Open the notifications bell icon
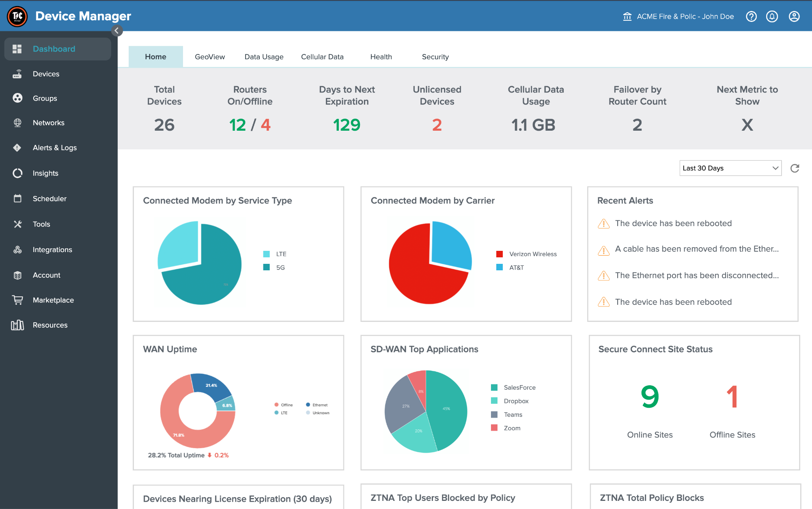 tap(772, 17)
